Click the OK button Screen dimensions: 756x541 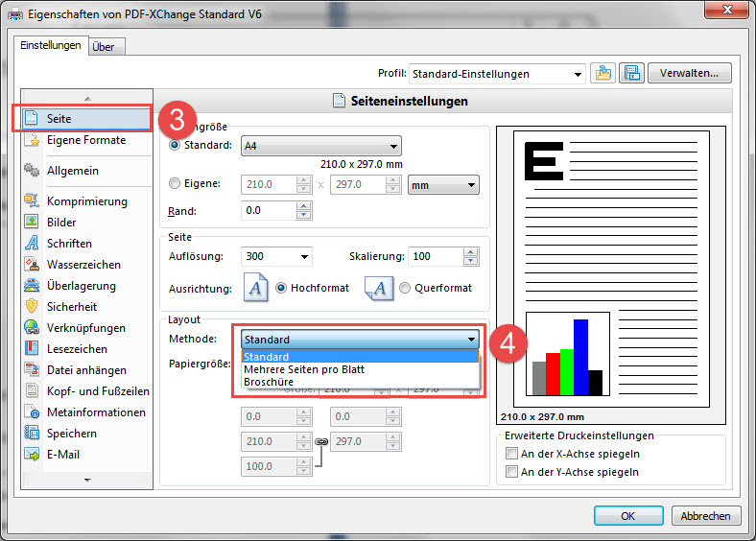[628, 516]
